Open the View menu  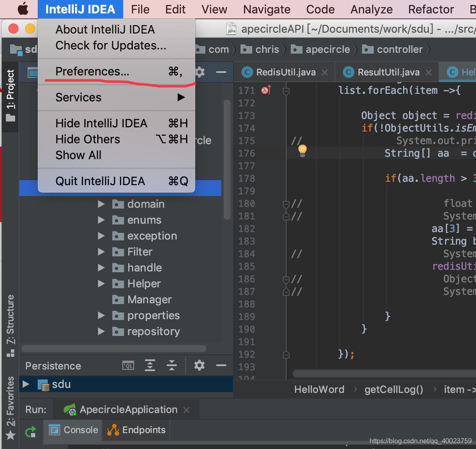pos(214,9)
